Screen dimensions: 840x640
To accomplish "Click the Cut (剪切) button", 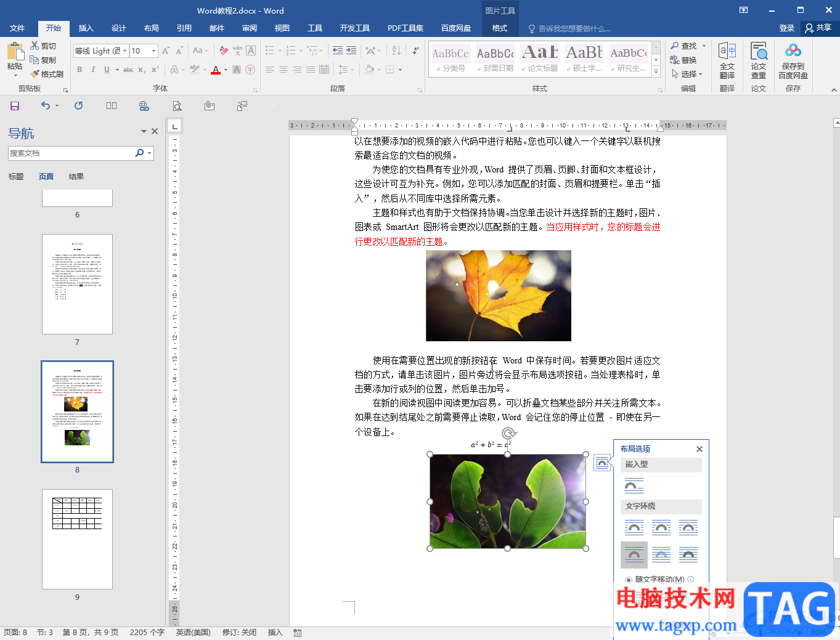I will coord(43,46).
